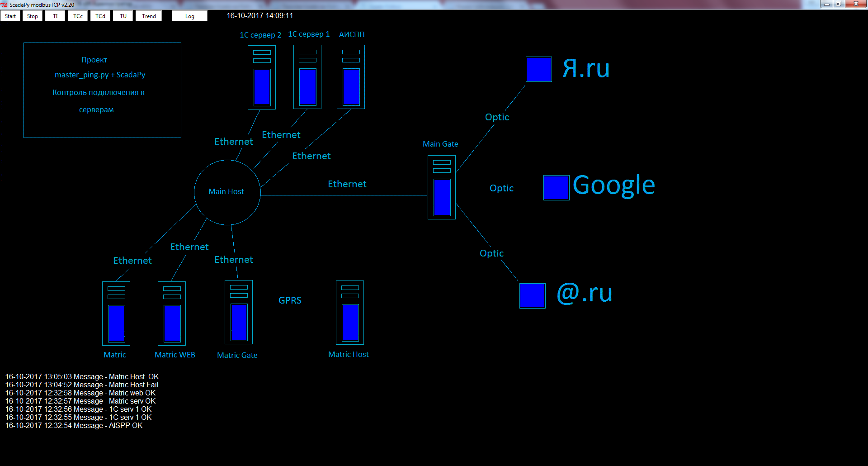This screenshot has width=868, height=466.
Task: Click the Matric Gate caption
Action: (237, 355)
